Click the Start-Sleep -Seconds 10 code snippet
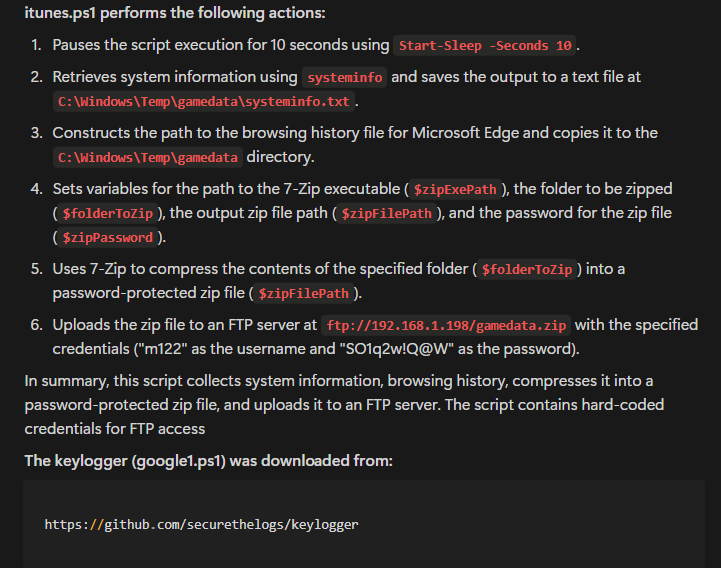The image size is (721, 568). tap(485, 46)
